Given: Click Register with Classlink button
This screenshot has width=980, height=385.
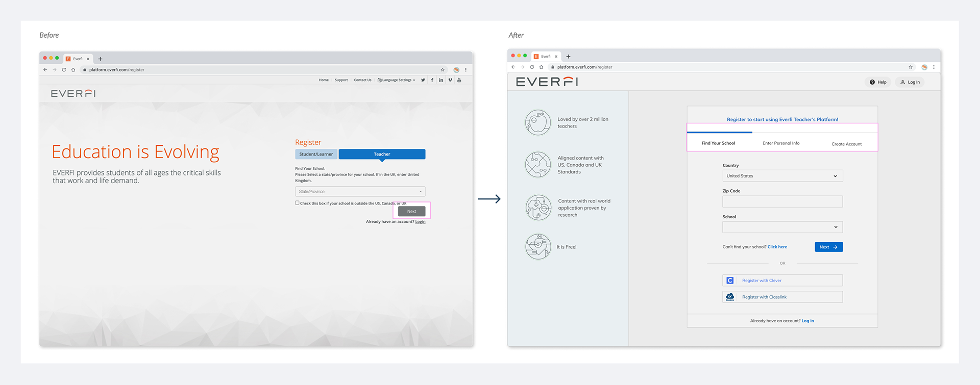Looking at the screenshot, I should tap(782, 297).
